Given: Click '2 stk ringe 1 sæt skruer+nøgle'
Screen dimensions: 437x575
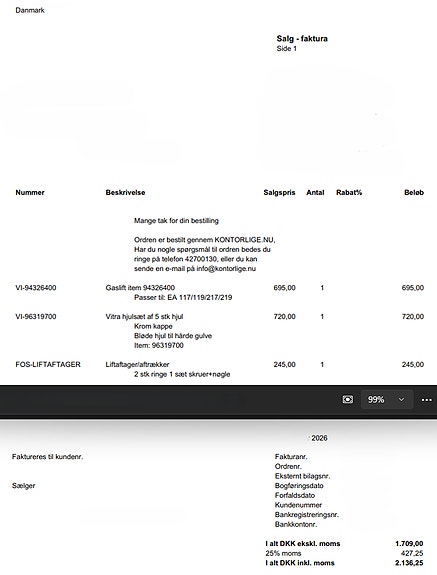Looking at the screenshot, I should click(182, 374).
